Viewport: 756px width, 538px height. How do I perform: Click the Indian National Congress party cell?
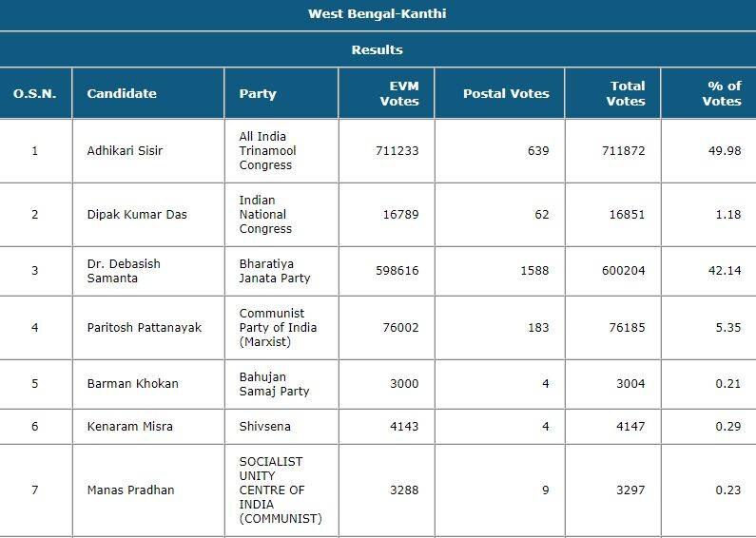click(x=265, y=215)
